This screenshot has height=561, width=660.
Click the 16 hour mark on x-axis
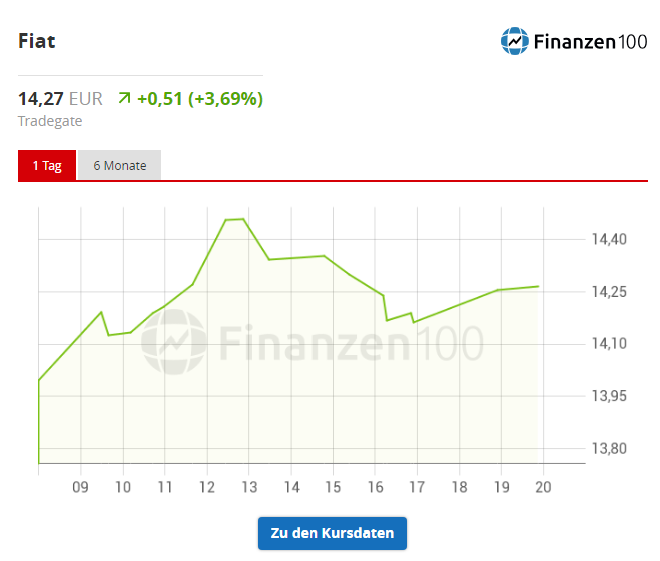(x=376, y=488)
